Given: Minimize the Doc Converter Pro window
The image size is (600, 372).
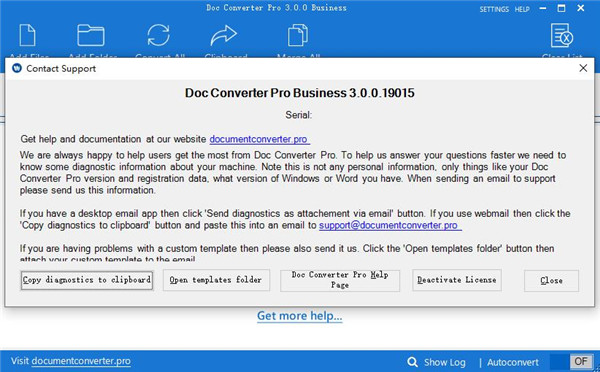Looking at the screenshot, I should [543, 8].
